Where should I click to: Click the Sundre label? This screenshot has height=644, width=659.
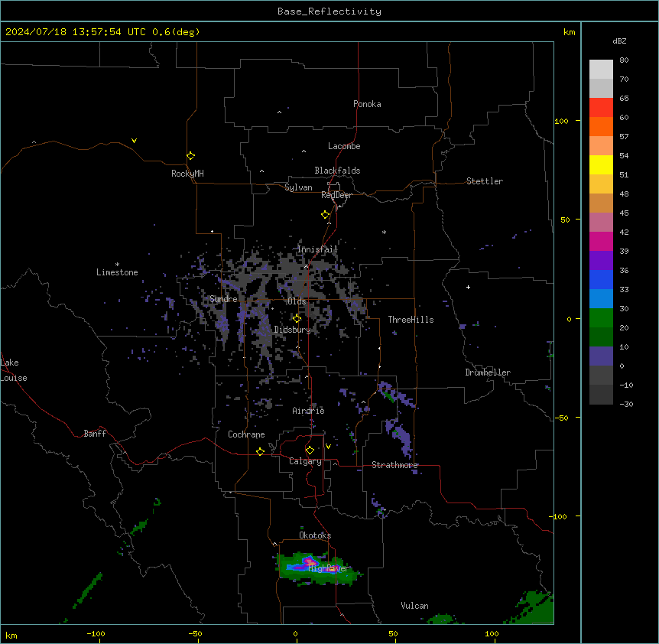coord(223,299)
